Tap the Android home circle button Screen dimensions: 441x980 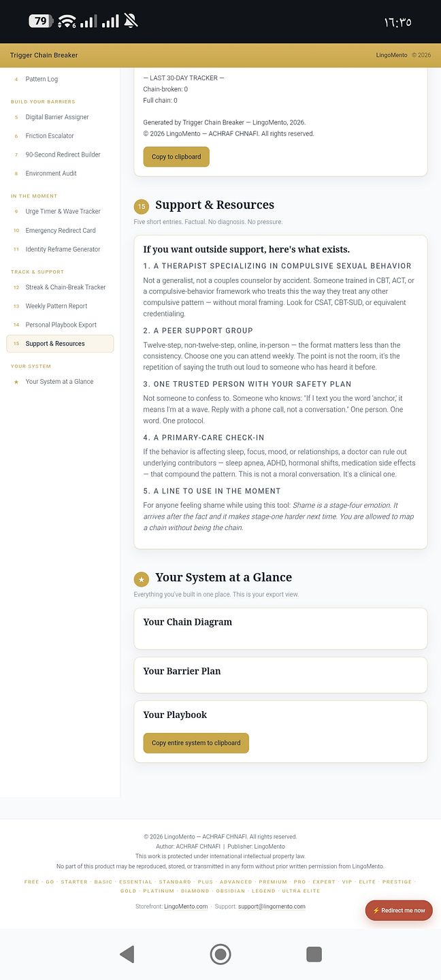[220, 954]
